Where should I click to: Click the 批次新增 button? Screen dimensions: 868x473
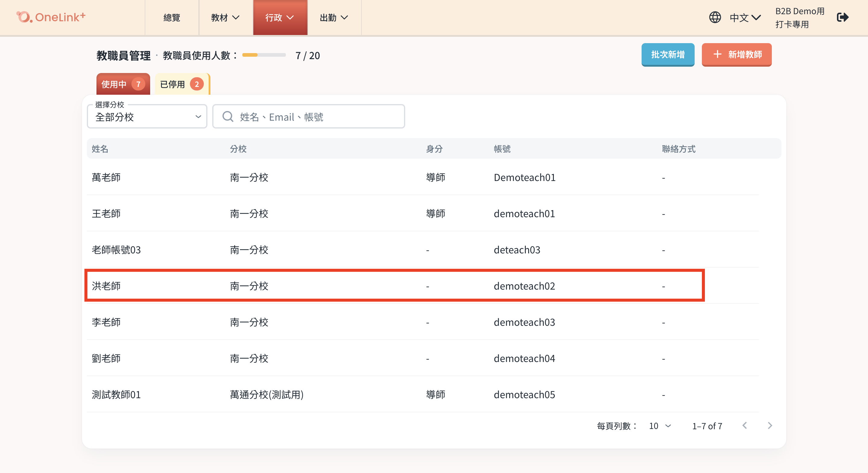point(668,55)
